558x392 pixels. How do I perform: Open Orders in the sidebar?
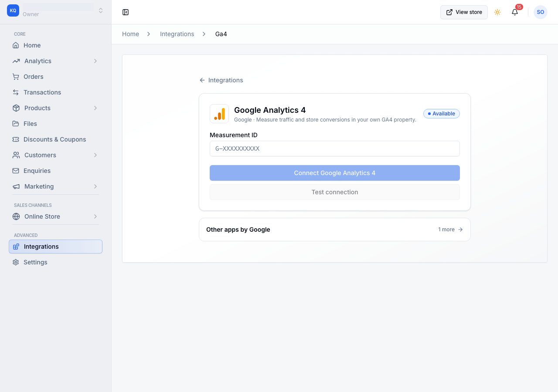[55, 77]
